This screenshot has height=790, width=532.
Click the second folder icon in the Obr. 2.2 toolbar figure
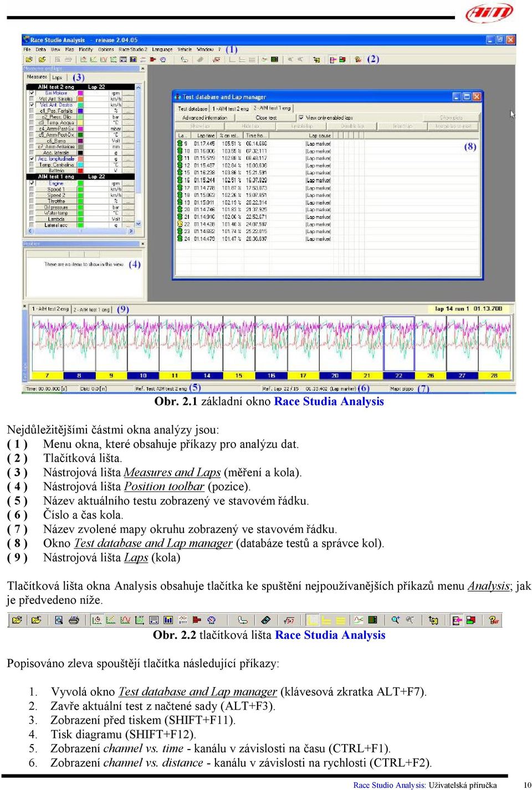click(x=37, y=620)
